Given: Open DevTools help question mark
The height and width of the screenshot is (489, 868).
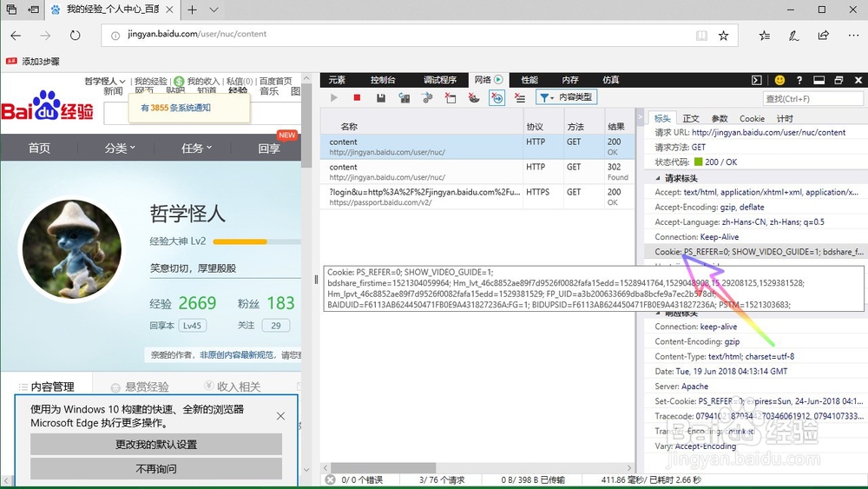Looking at the screenshot, I should click(x=799, y=80).
